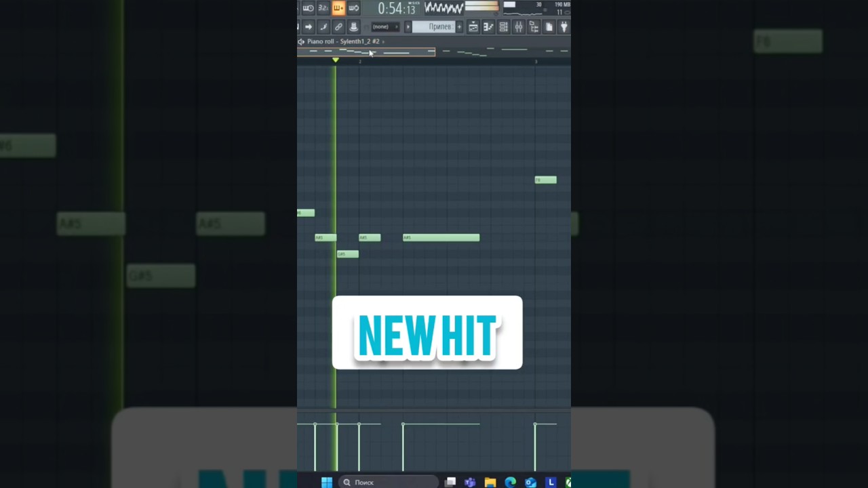Open the plugin picker plug icon
868x488 pixels.
click(x=564, y=27)
